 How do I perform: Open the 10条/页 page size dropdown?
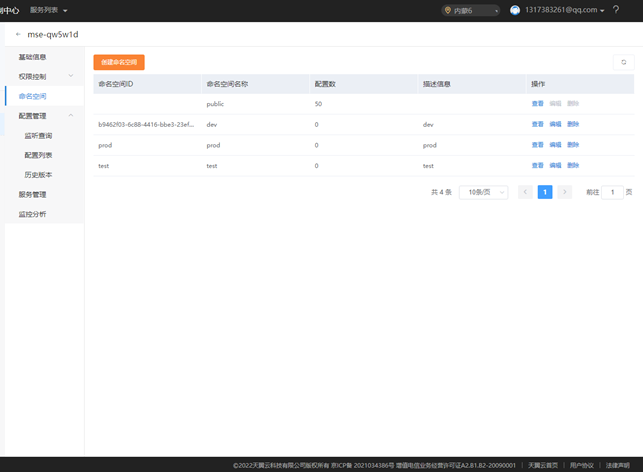click(483, 192)
